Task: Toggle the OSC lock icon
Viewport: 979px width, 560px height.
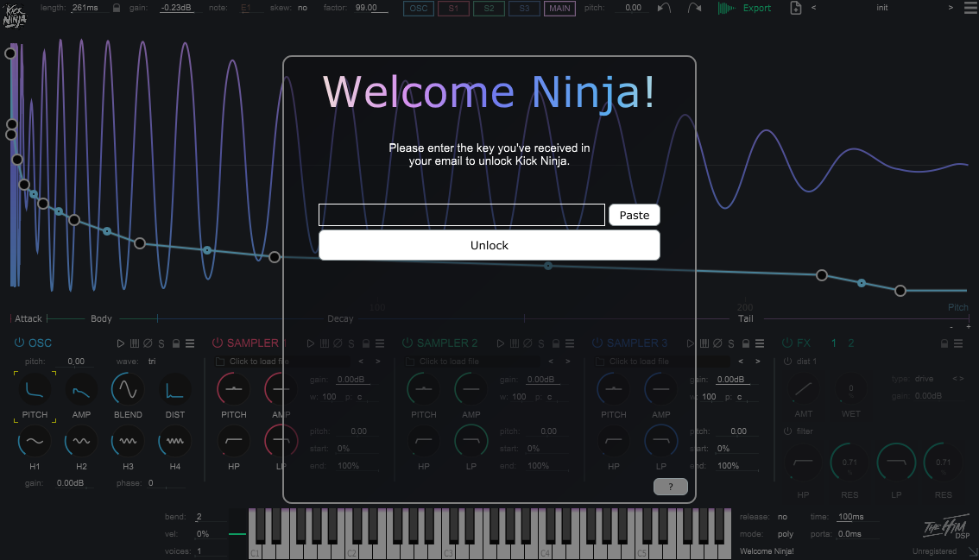Action: pos(176,343)
